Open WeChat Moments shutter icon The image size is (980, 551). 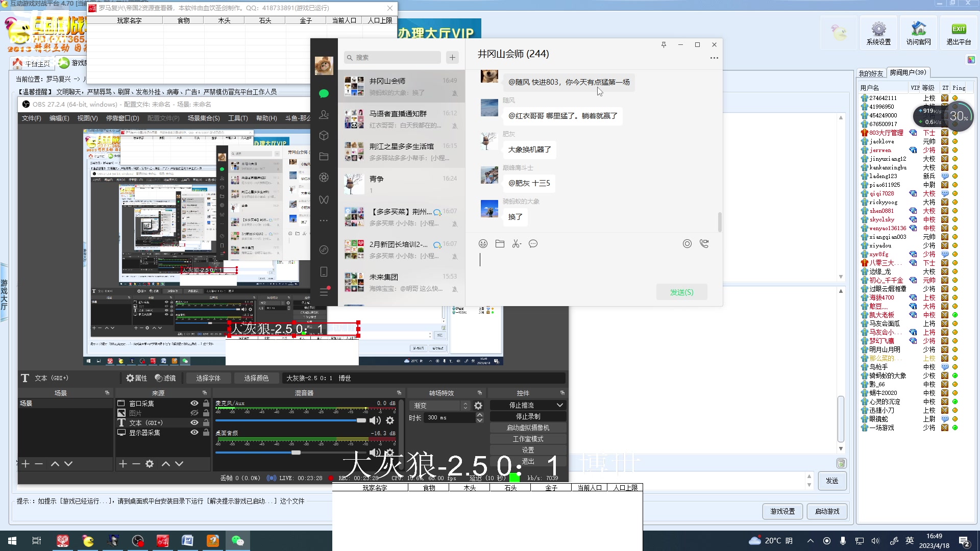click(x=324, y=178)
